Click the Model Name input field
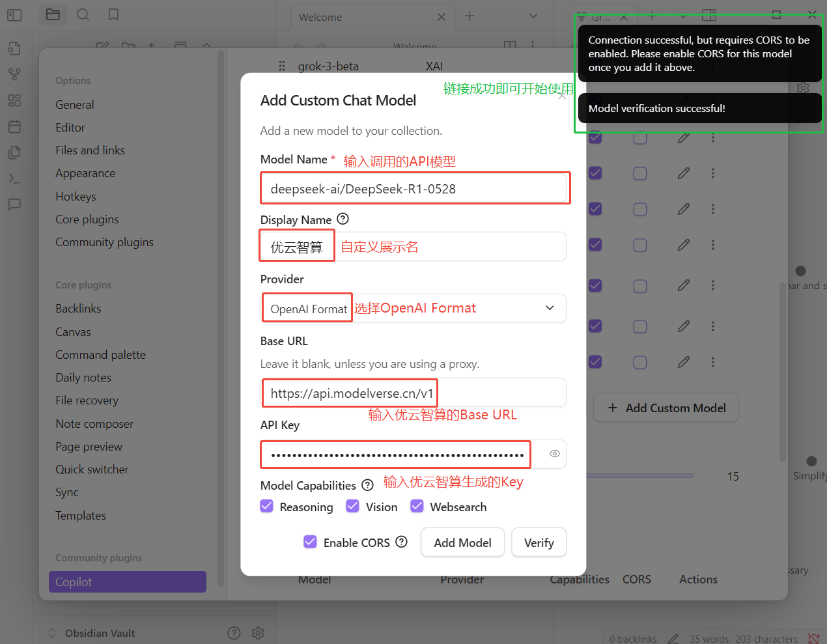 (414, 189)
